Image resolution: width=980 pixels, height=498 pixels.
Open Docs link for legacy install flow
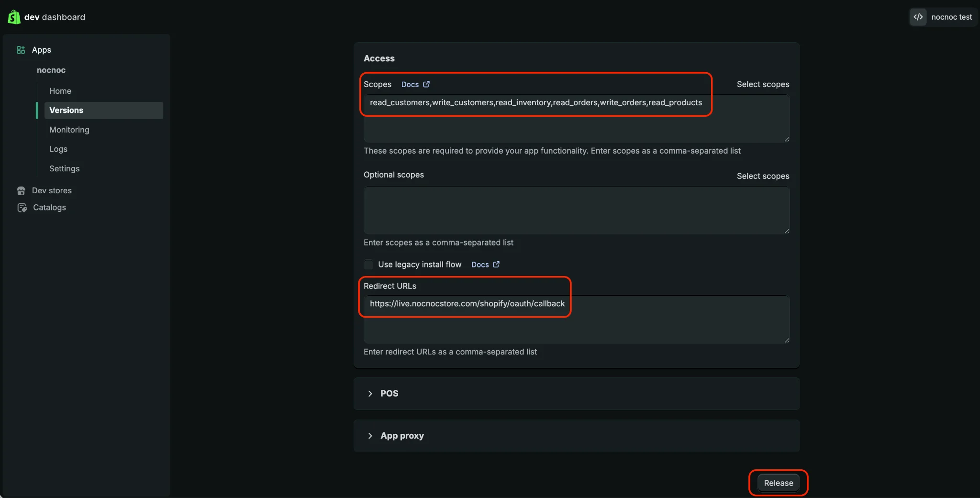[x=480, y=265]
